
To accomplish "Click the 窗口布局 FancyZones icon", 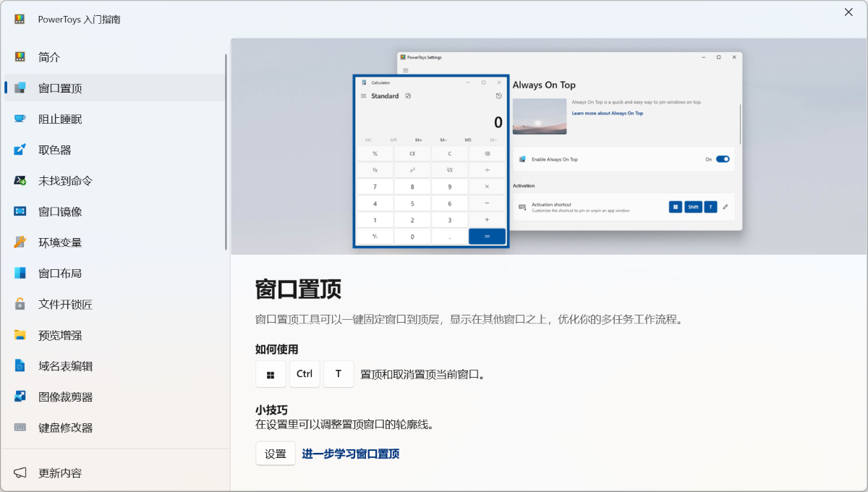I will pyautogui.click(x=20, y=273).
